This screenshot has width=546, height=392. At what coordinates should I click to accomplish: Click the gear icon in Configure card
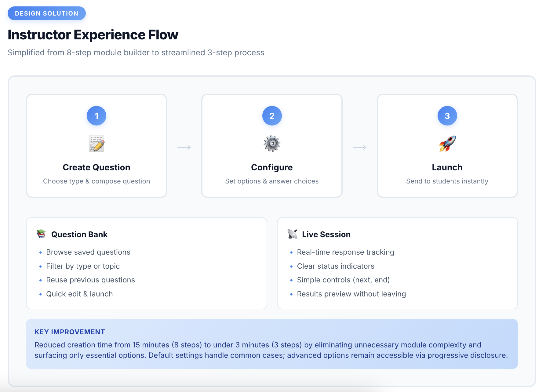pos(272,143)
